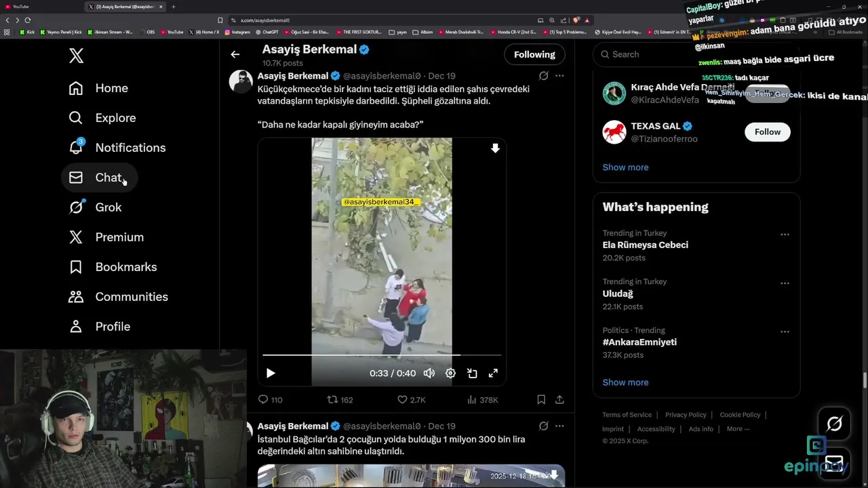Open a new browser tab
The width and height of the screenshot is (868, 488).
click(x=173, y=7)
